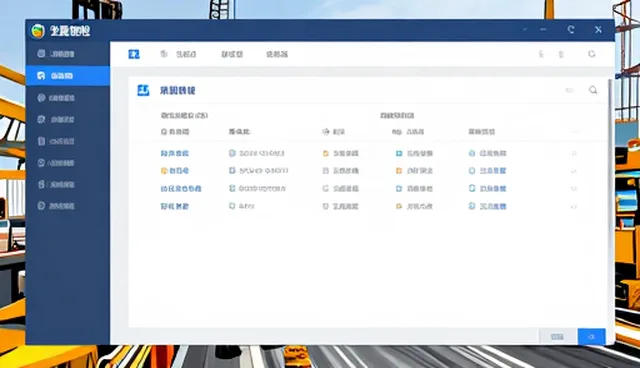
Task: Open the blue link in first table row
Action: click(175, 153)
